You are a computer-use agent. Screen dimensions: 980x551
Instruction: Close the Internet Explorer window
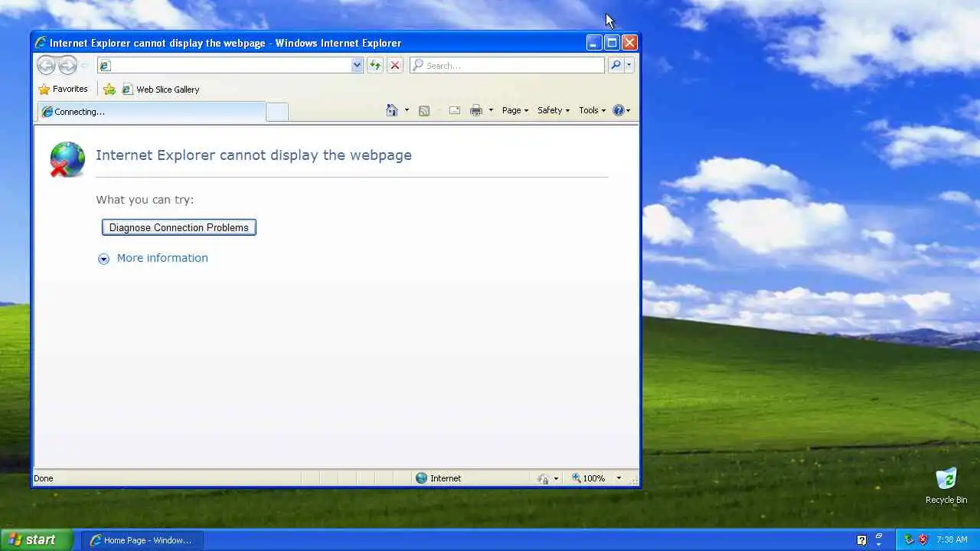629,43
